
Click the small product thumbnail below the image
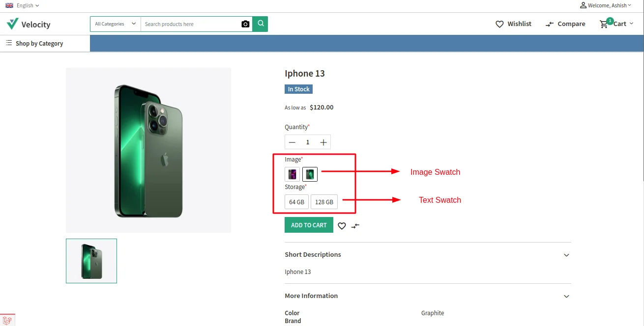91,261
